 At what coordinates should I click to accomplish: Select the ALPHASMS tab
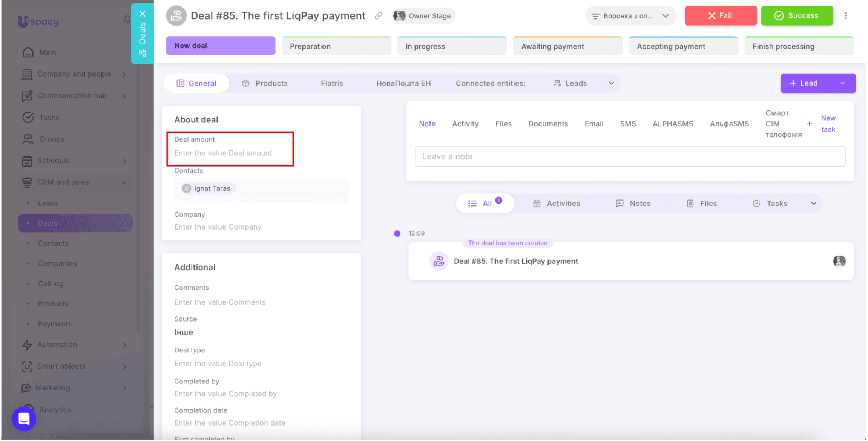pos(673,124)
